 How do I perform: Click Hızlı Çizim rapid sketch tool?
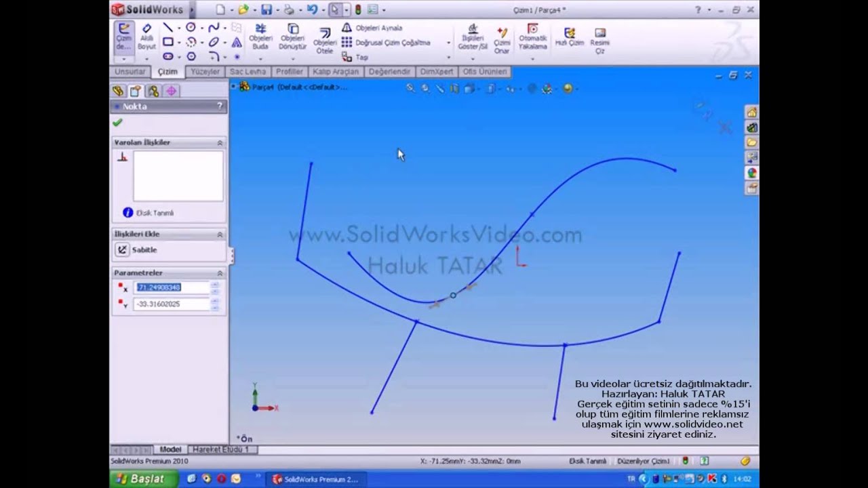(570, 37)
